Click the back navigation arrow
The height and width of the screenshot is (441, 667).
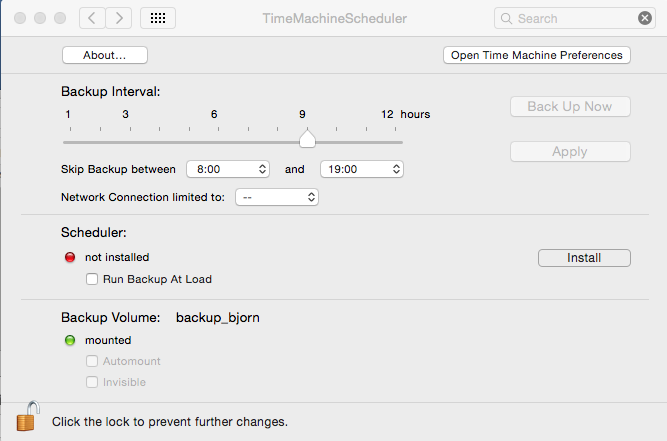(92, 18)
